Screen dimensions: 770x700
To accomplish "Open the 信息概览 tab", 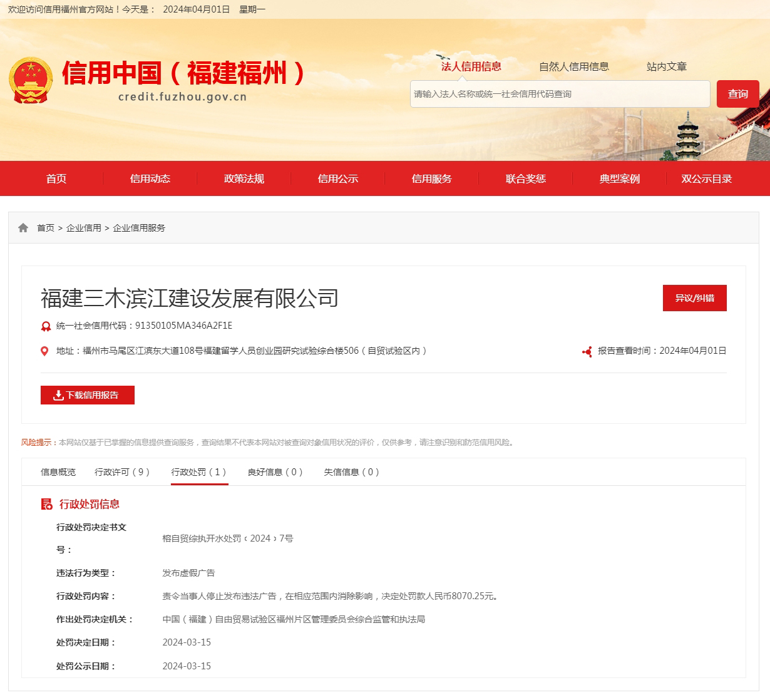I will (58, 472).
